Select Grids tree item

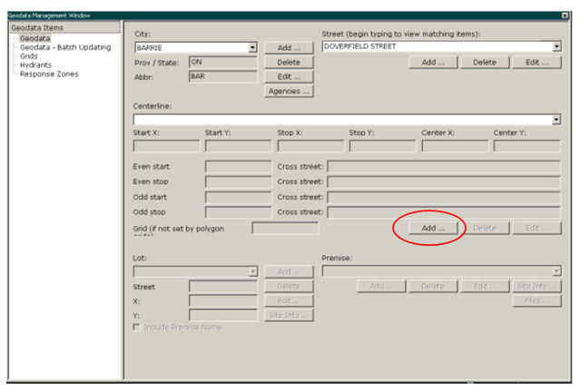(30, 56)
